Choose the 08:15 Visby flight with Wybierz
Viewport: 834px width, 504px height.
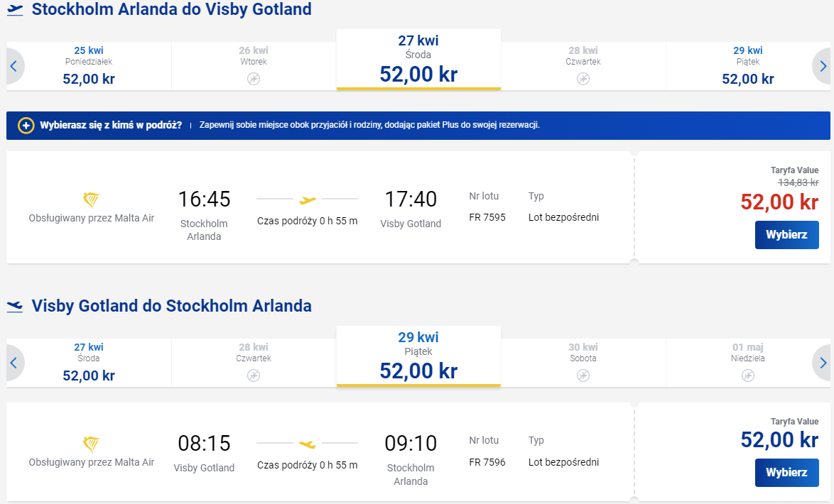(786, 473)
